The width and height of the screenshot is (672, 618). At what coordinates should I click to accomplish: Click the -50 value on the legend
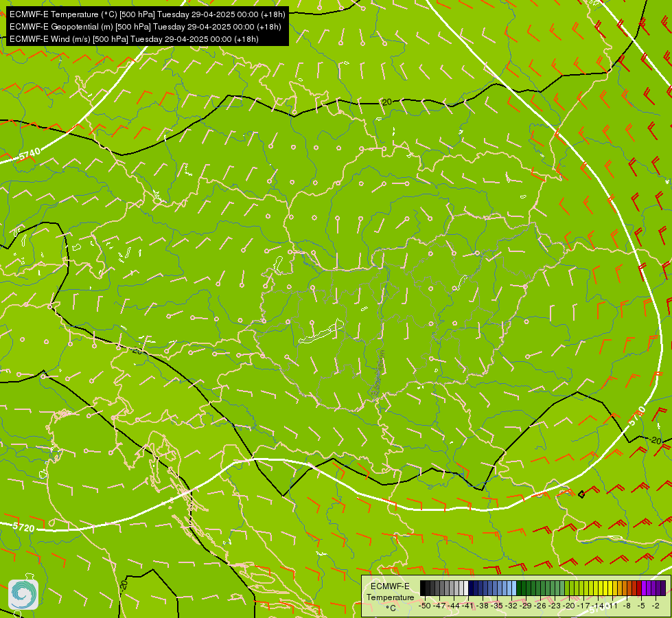pos(424,606)
